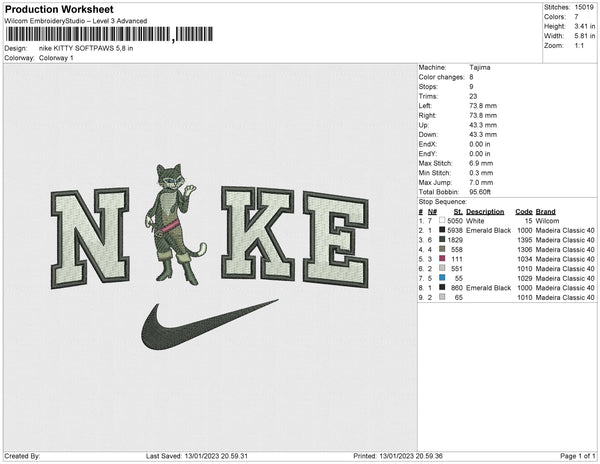Click the 'St.' column header
Image resolution: width=600 pixels, height=464 pixels.
pos(458,212)
